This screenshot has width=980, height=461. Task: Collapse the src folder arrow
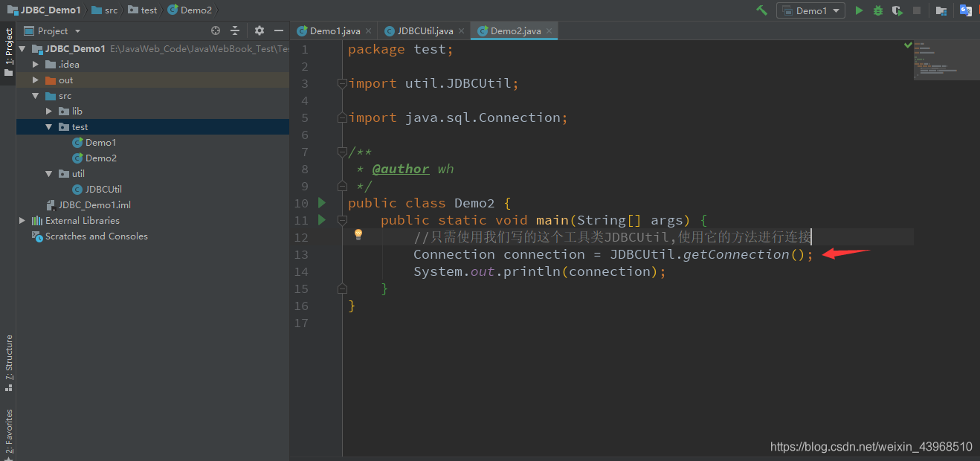pos(36,96)
